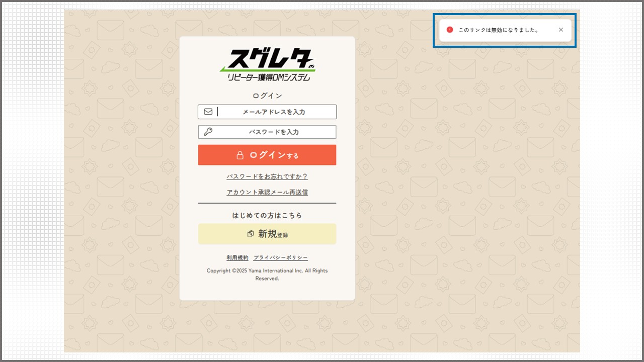Open the 利用規約 link

(x=237, y=257)
